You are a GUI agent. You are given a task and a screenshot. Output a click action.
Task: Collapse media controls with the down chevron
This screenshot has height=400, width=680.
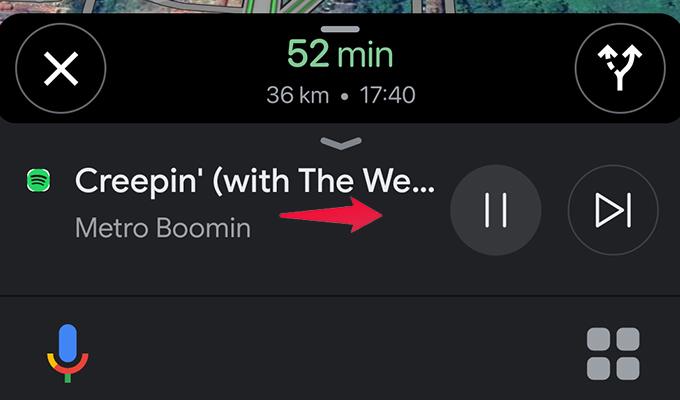click(x=341, y=143)
